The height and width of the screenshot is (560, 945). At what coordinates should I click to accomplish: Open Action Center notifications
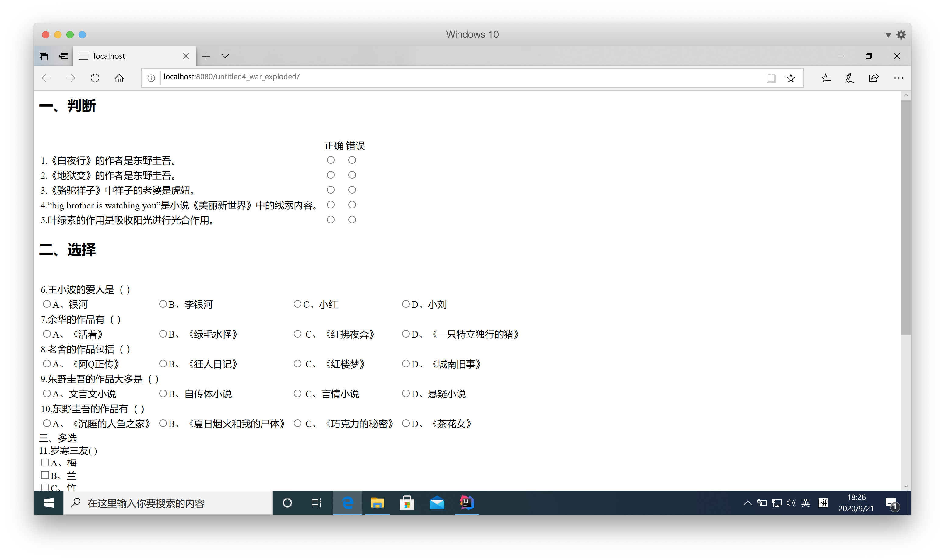(x=893, y=504)
